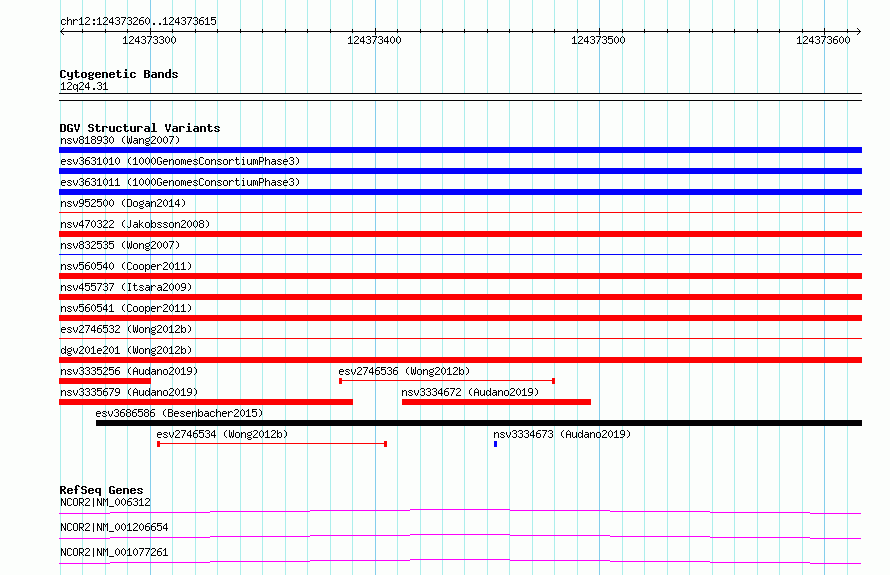Select the small blue marker of nsv3334673

point(496,444)
